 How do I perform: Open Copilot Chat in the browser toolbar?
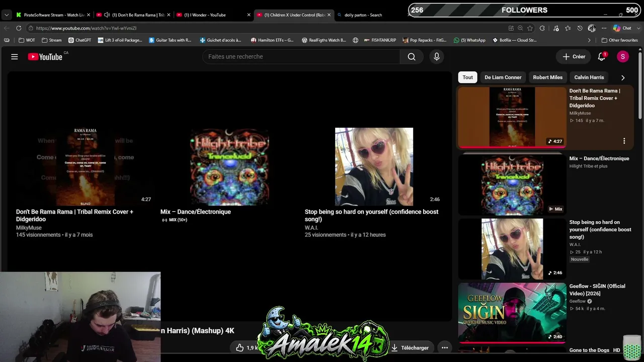point(622,28)
